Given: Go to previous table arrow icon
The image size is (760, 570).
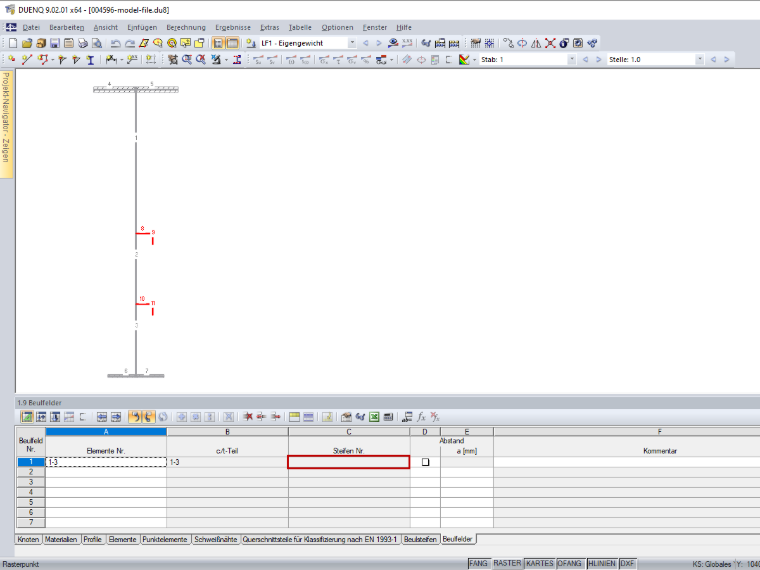Looking at the screenshot, I should (102, 417).
